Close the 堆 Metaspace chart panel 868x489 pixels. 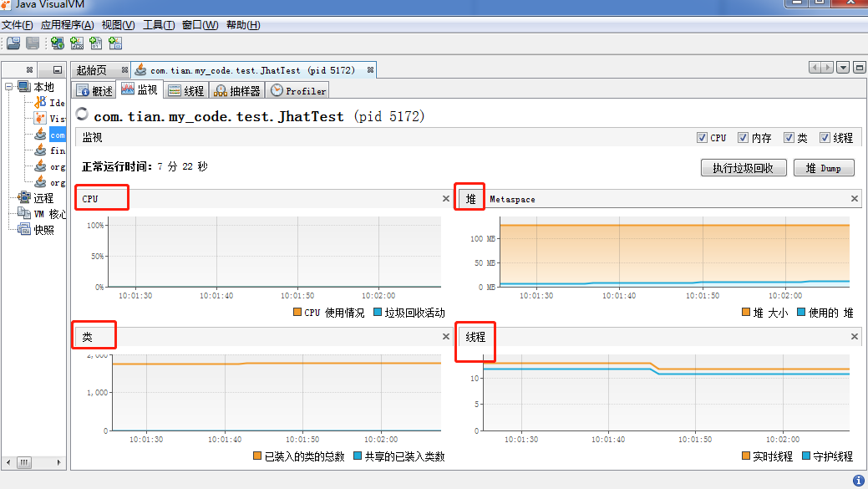(854, 198)
